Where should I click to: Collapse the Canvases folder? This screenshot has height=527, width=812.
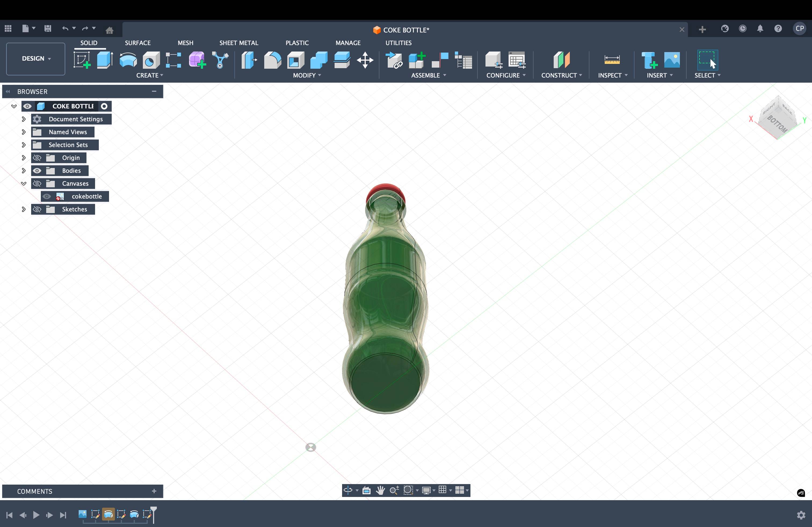point(24,184)
